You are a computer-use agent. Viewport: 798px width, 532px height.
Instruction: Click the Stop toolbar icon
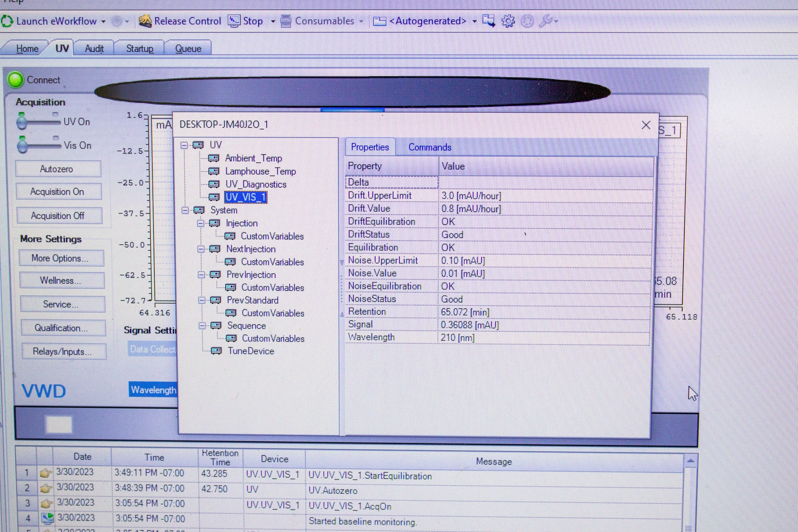click(x=234, y=21)
